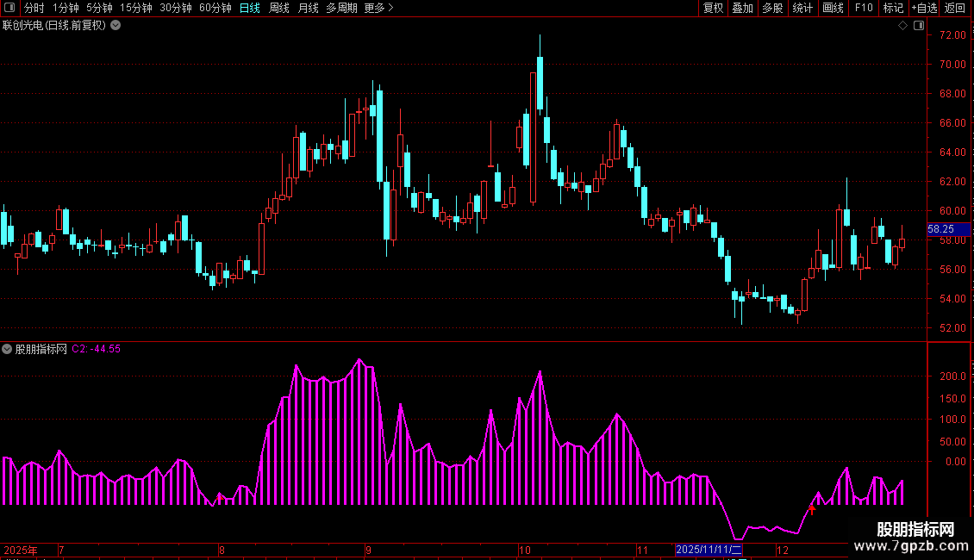Image resolution: width=974 pixels, height=560 pixels.
Task: Click the 2025年 label on time axis
Action: click(21, 550)
